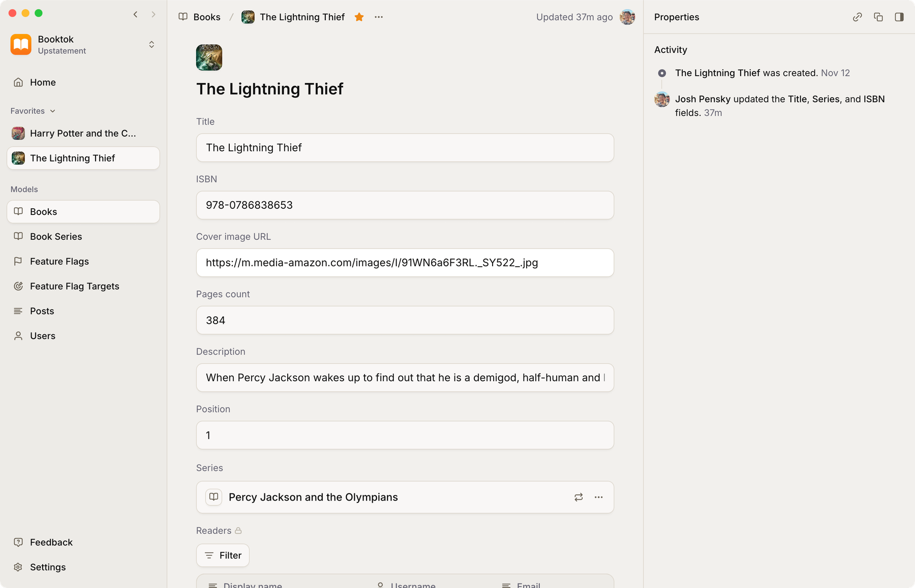Collapse the Favorites section

pos(52,111)
